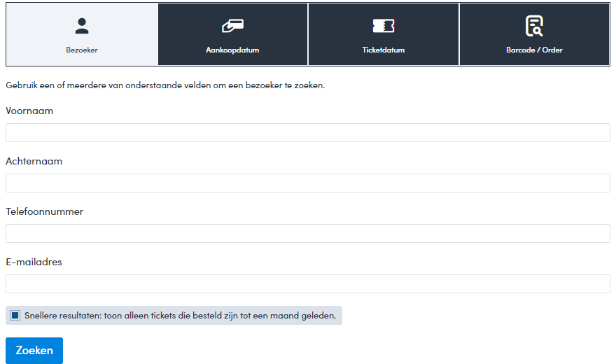
Task: Click into the Achternaam text box
Action: click(307, 183)
